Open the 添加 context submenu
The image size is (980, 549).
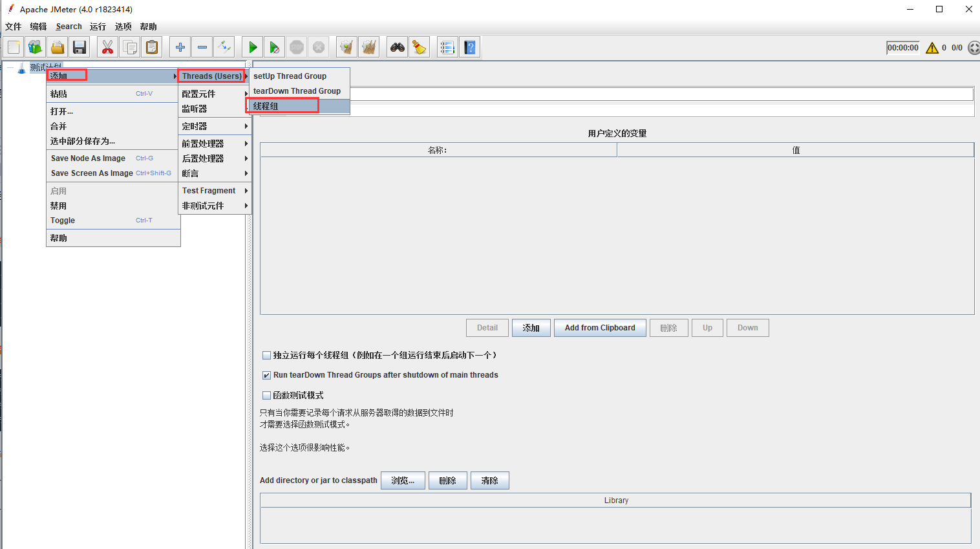pyautogui.click(x=113, y=76)
